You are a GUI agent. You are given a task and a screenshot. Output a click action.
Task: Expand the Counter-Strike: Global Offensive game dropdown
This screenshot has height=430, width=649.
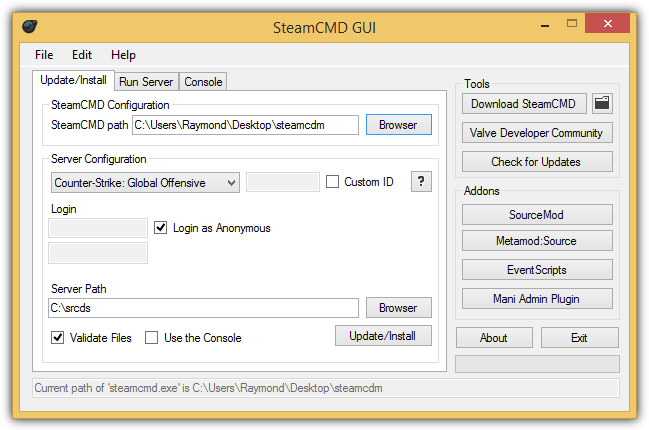tap(145, 183)
